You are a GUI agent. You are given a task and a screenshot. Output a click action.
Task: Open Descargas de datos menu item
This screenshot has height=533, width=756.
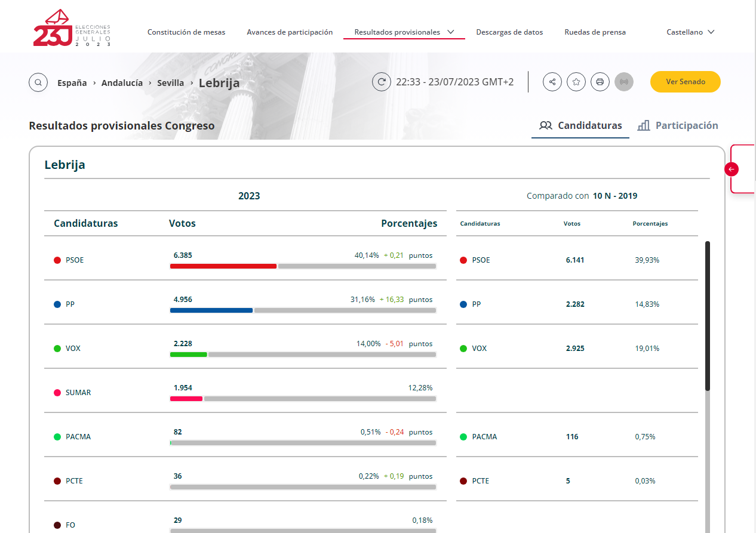pyautogui.click(x=509, y=32)
